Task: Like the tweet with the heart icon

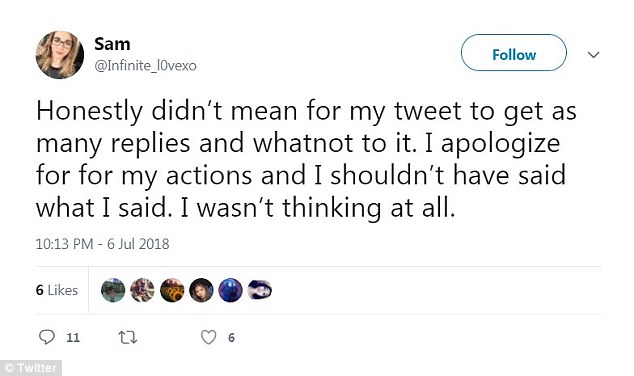Action: 209,337
